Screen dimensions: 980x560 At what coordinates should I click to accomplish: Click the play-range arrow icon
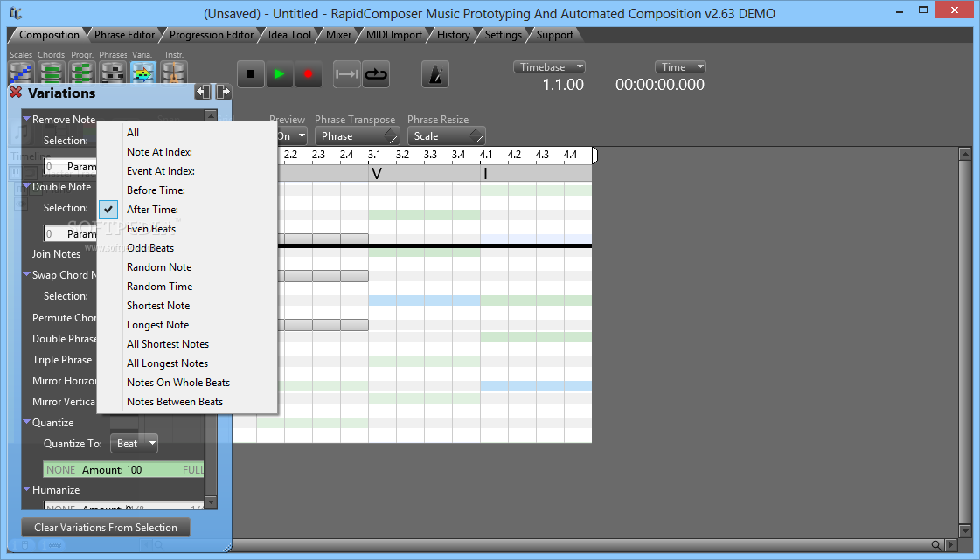pyautogui.click(x=347, y=74)
